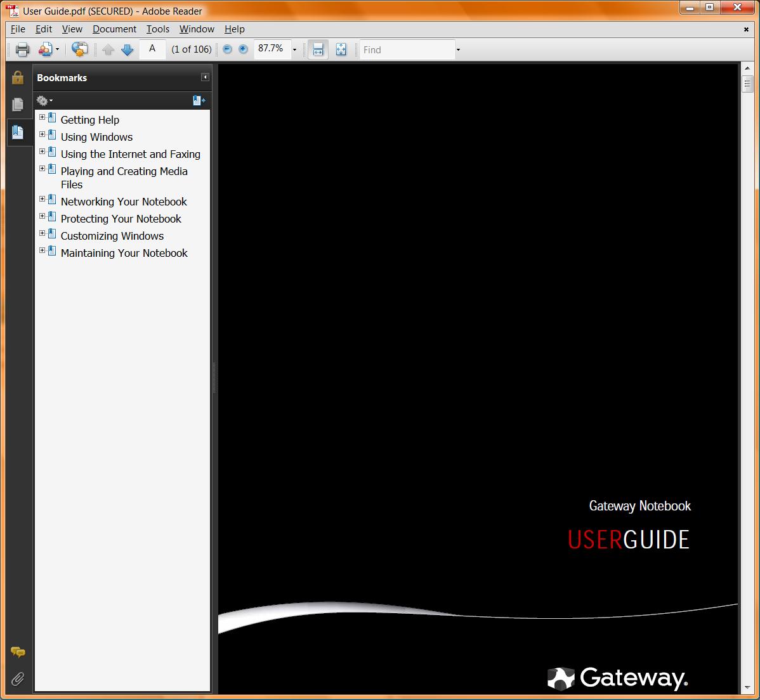The width and height of the screenshot is (760, 700).
Task: Go to next page with down arrow
Action: pyautogui.click(x=127, y=49)
